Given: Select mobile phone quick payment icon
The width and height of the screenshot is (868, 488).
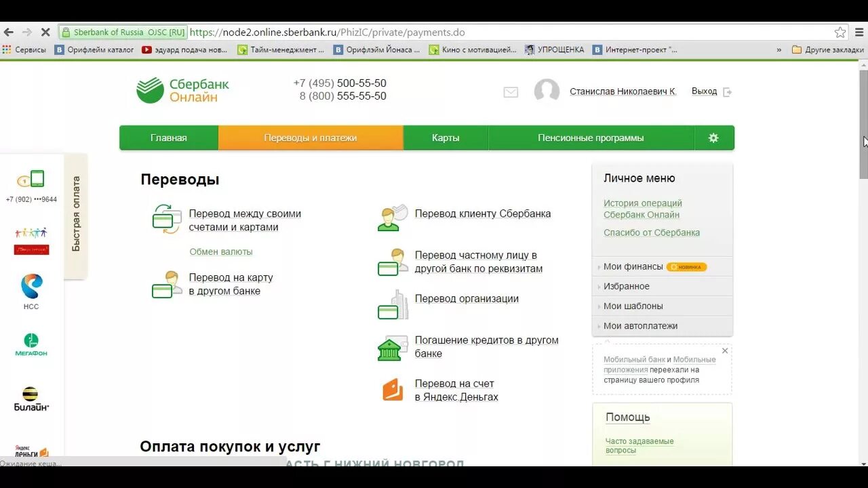Looking at the screenshot, I should click(31, 179).
